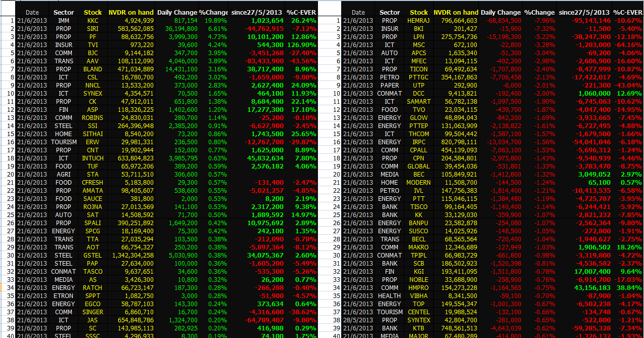Click the INTUCH stock cell
Image resolution: width=644 pixels, height=338 pixels.
click(93, 158)
